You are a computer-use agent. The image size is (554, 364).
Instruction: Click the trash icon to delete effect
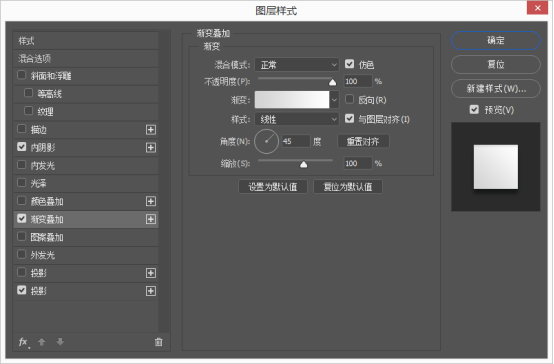pos(159,342)
